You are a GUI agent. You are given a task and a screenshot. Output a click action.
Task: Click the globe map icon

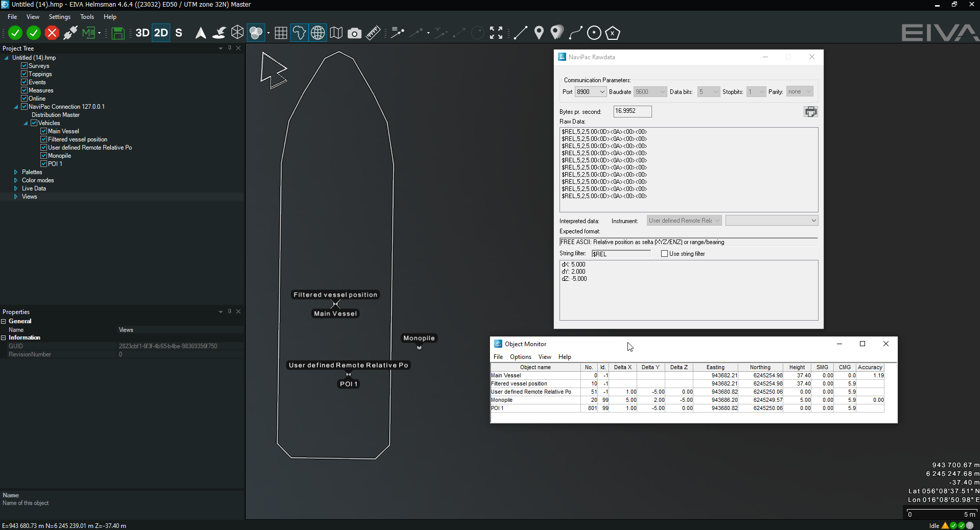click(x=318, y=33)
